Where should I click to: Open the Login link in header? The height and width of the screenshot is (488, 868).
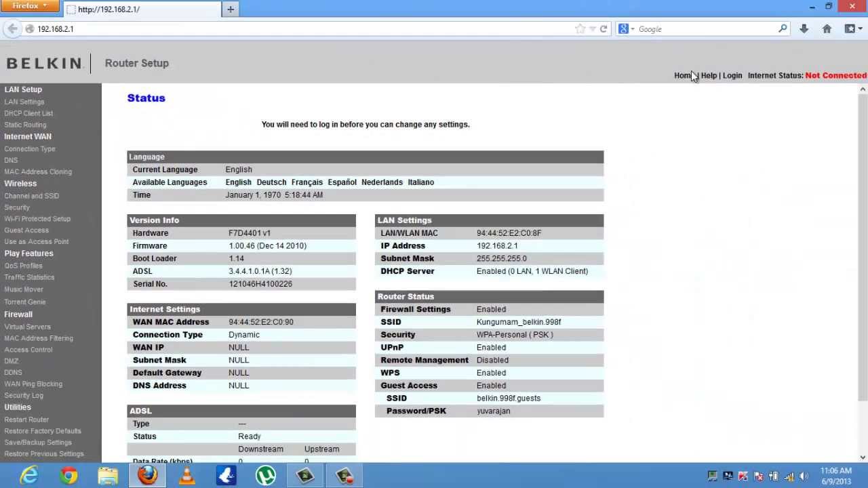click(732, 76)
